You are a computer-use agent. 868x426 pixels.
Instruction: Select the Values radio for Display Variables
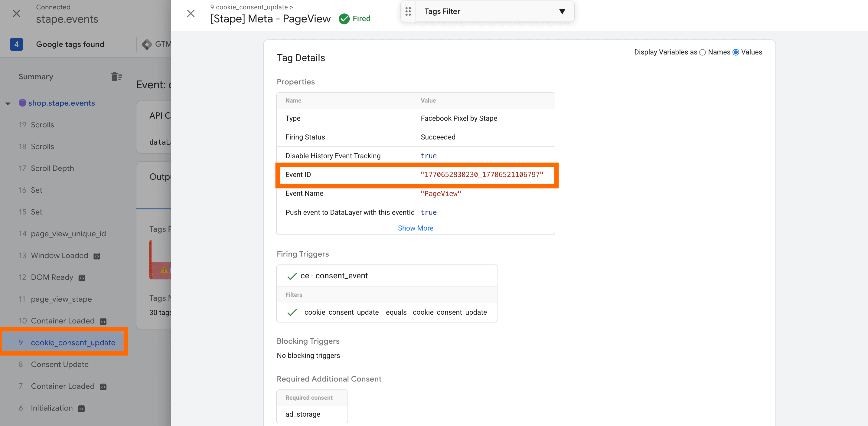pyautogui.click(x=736, y=52)
